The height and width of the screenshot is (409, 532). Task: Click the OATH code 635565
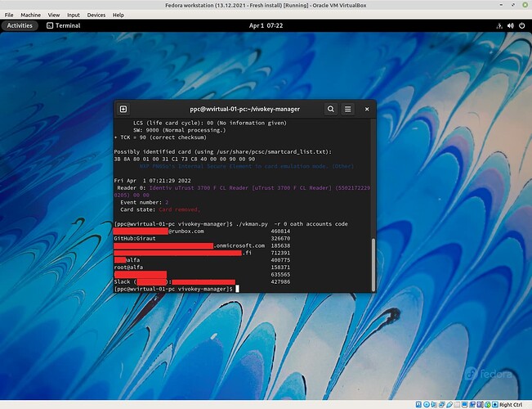coord(280,275)
